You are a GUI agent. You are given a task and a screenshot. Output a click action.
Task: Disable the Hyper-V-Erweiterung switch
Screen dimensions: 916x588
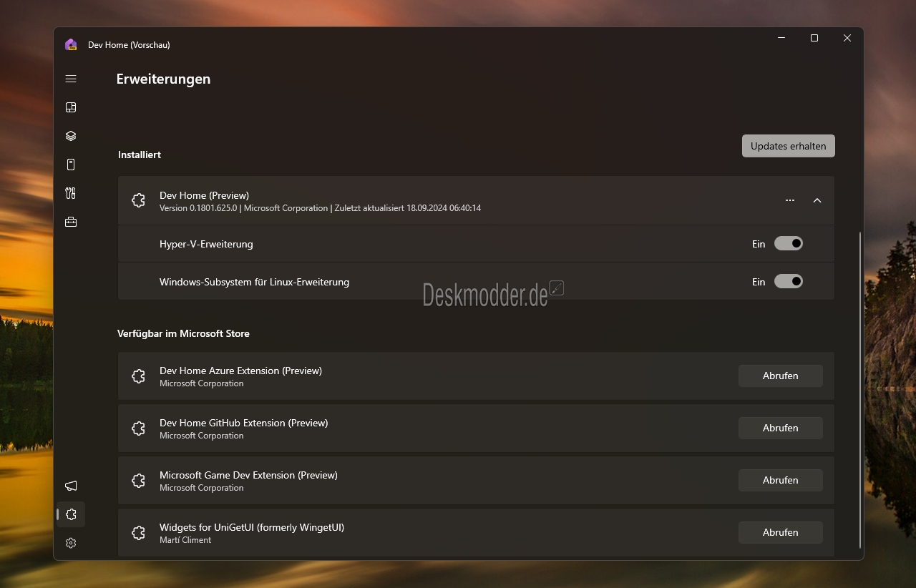(x=789, y=244)
